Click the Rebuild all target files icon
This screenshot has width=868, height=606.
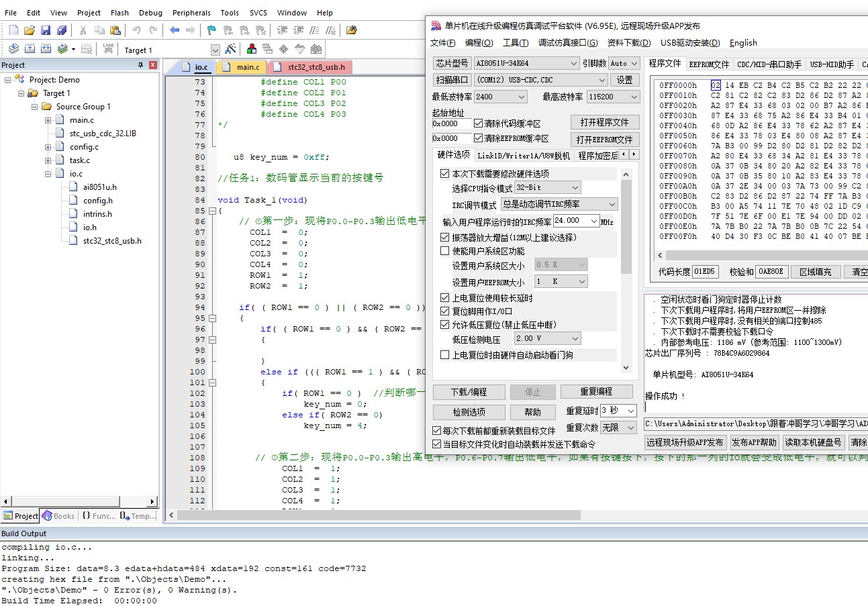pyautogui.click(x=46, y=49)
